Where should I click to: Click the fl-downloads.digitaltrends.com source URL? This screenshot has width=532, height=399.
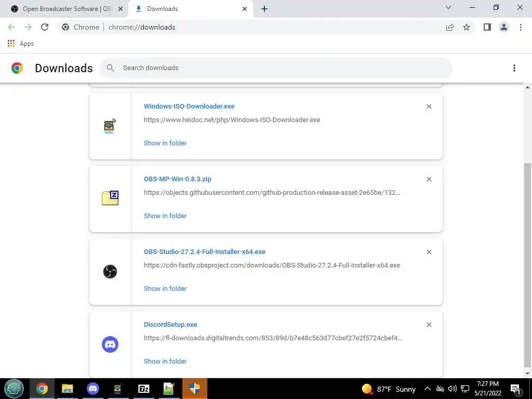(273, 338)
